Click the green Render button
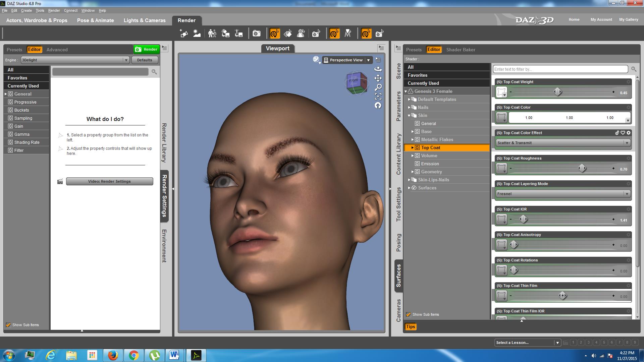The height and width of the screenshot is (362, 644). click(146, 49)
